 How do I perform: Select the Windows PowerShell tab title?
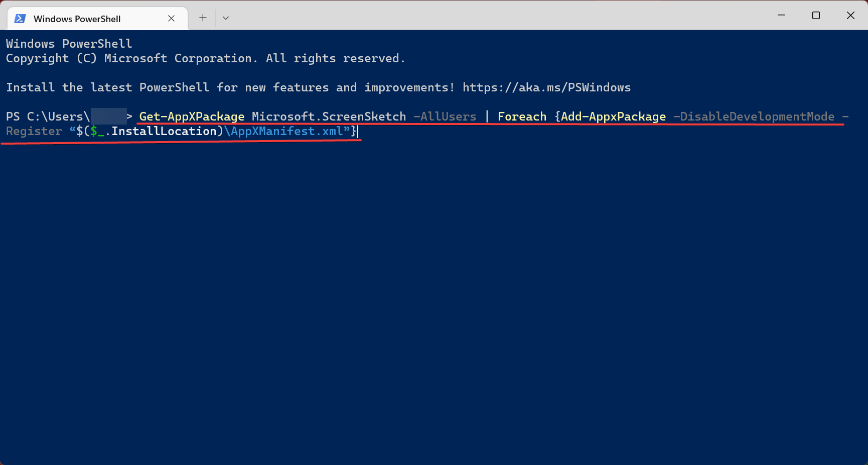[x=77, y=19]
